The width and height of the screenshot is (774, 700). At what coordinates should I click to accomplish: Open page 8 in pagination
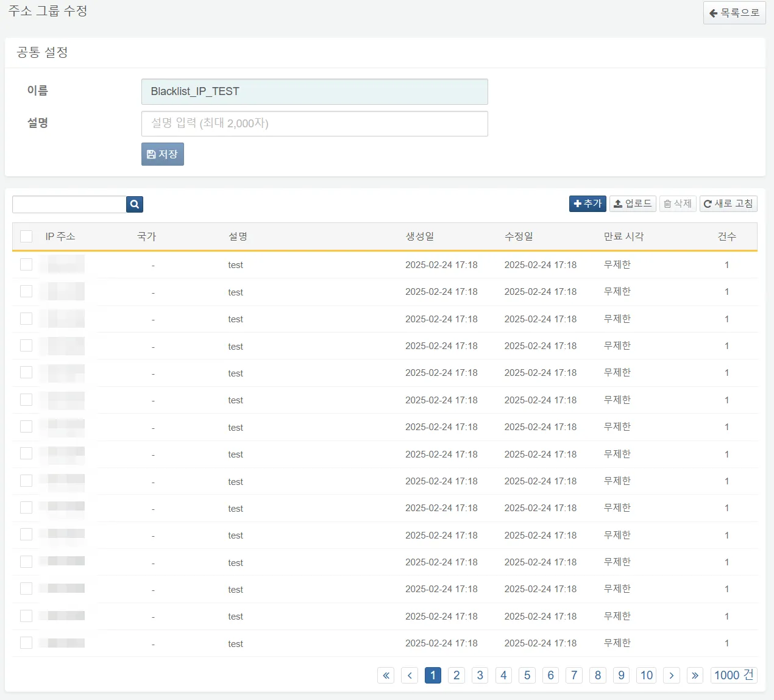pos(598,675)
